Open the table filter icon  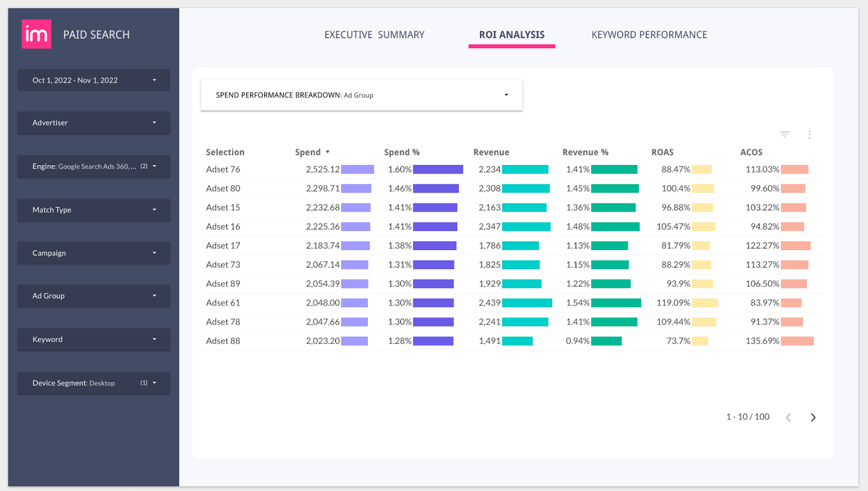(784, 135)
